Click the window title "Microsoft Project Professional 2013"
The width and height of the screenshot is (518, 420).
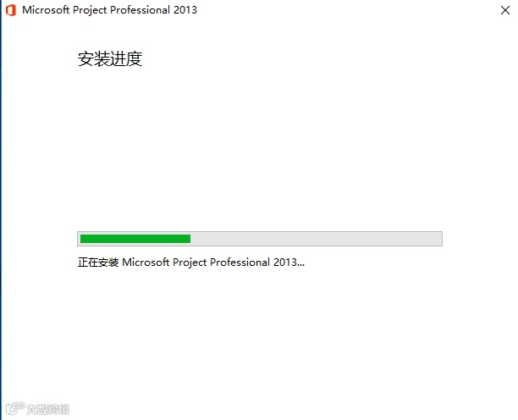point(109,10)
